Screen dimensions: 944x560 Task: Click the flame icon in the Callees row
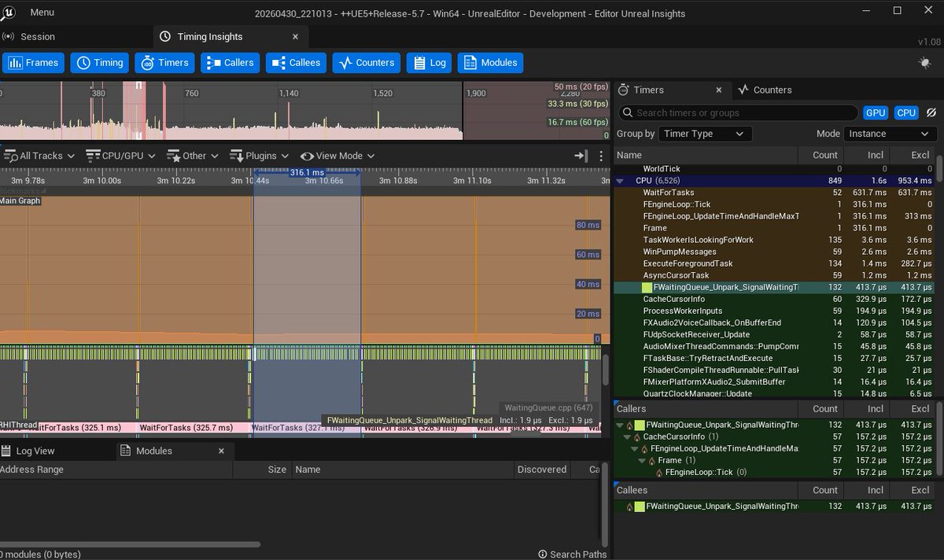(629, 507)
